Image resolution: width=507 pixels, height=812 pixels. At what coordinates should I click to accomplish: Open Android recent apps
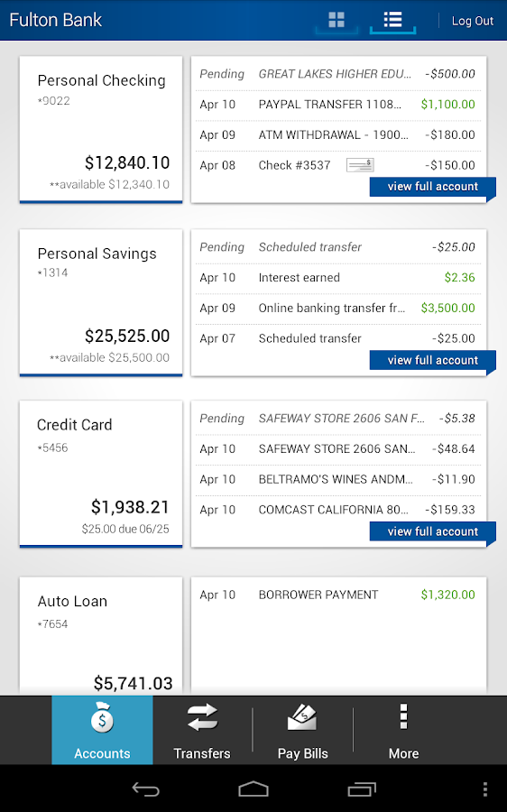click(x=362, y=789)
